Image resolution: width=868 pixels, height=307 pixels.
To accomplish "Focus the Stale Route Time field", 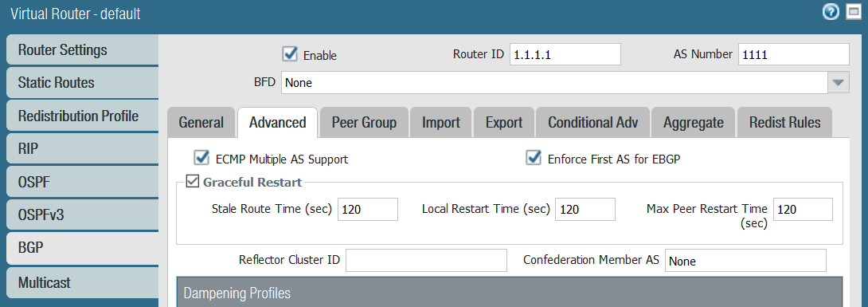I will pyautogui.click(x=368, y=209).
